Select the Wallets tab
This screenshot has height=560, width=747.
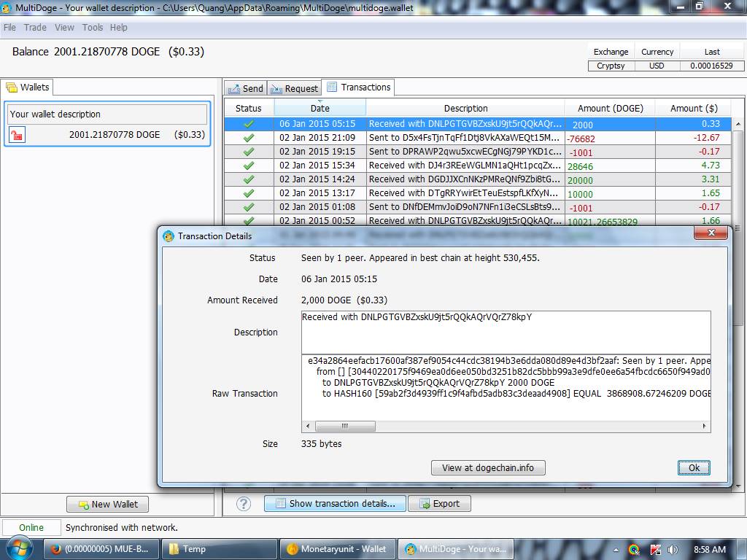(x=28, y=87)
